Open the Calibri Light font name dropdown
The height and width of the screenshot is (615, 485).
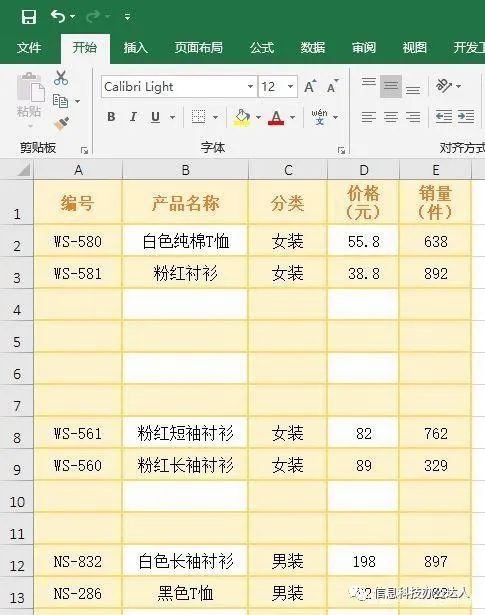point(250,86)
